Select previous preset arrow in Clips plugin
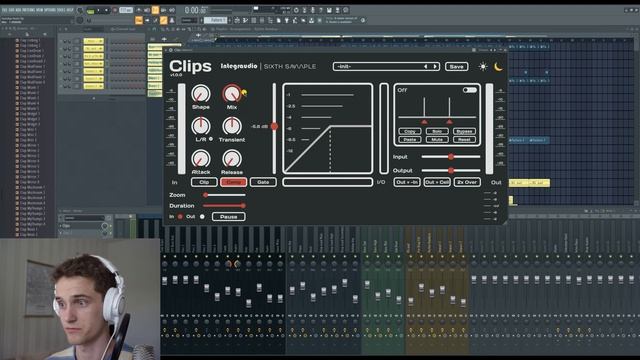This screenshot has height=360, width=640. pos(425,67)
